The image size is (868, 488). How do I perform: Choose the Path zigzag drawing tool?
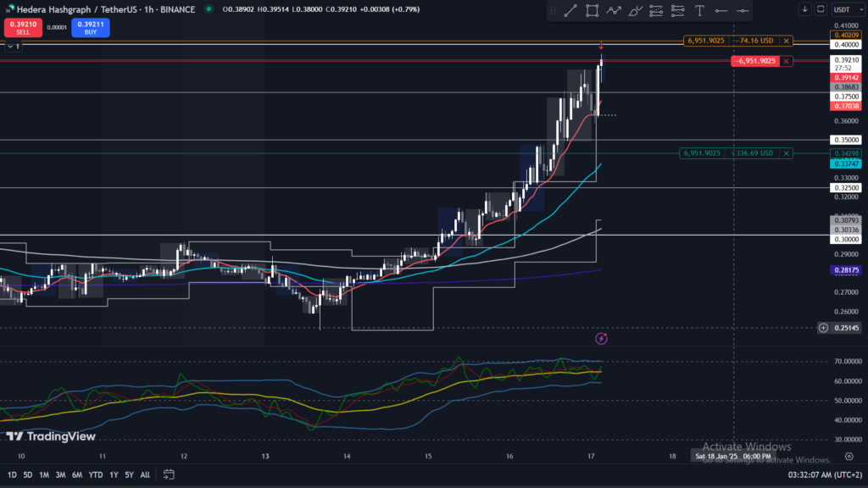coord(613,11)
